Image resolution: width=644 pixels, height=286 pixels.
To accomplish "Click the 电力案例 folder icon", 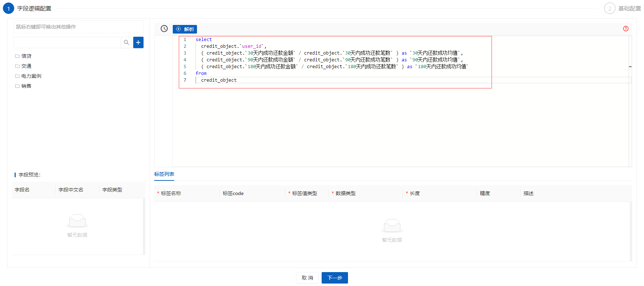I will pos(17,76).
